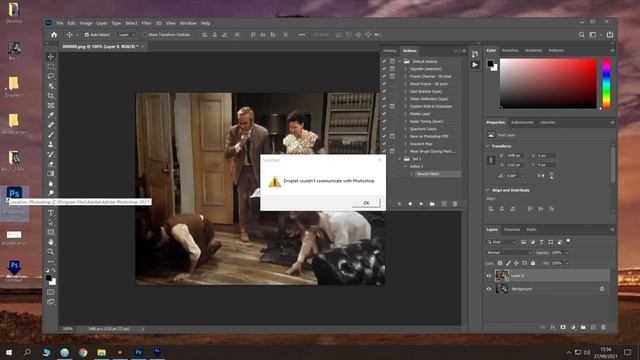Collapse Align and Distribute section
Screen dimensions: 640x360
click(488, 190)
